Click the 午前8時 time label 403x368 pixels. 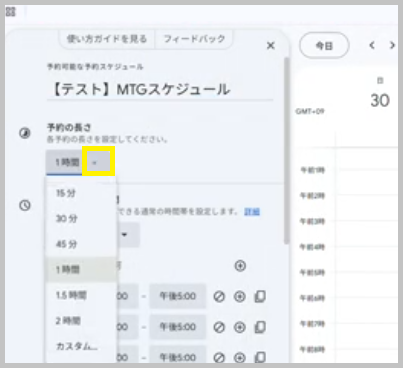[312, 349]
